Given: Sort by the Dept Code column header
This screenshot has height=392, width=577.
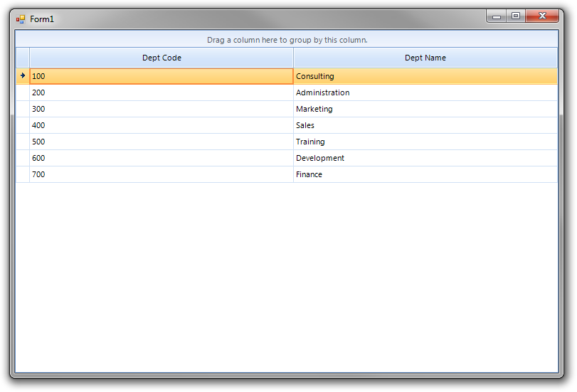Looking at the screenshot, I should 162,58.
